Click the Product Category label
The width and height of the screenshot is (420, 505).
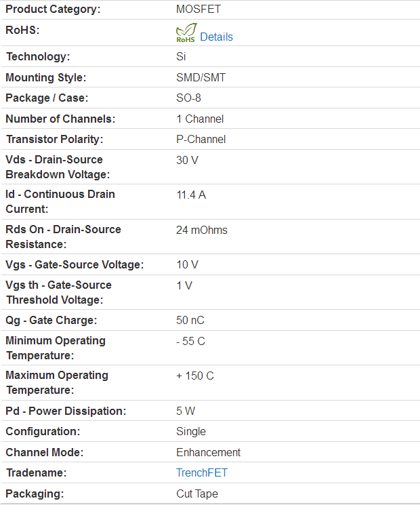coord(53,9)
